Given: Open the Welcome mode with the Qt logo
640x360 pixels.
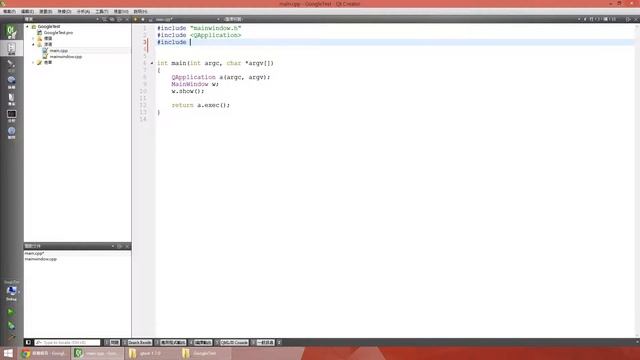Looking at the screenshot, I should pyautogui.click(x=11, y=31).
